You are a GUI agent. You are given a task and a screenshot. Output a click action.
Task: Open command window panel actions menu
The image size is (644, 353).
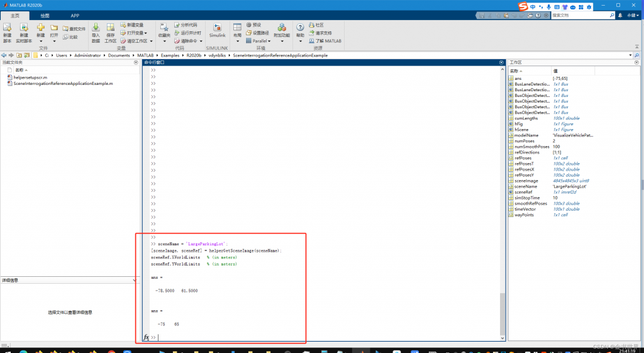(501, 62)
